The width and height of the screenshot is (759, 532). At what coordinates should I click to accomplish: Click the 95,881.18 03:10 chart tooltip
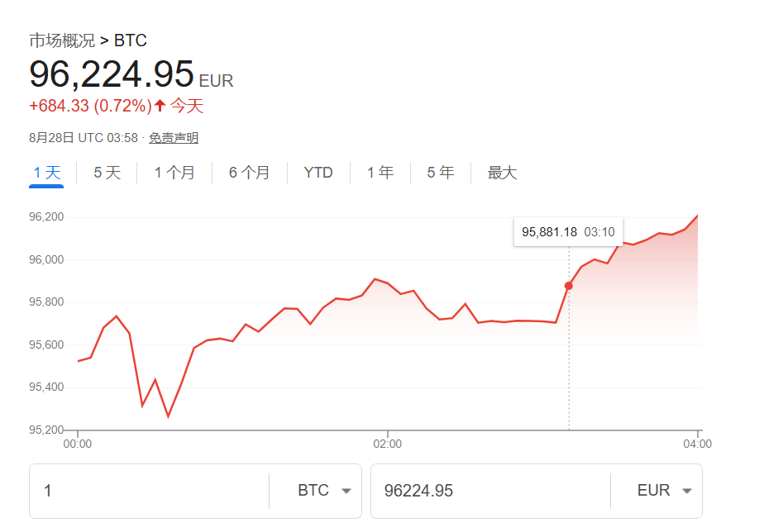coord(568,232)
